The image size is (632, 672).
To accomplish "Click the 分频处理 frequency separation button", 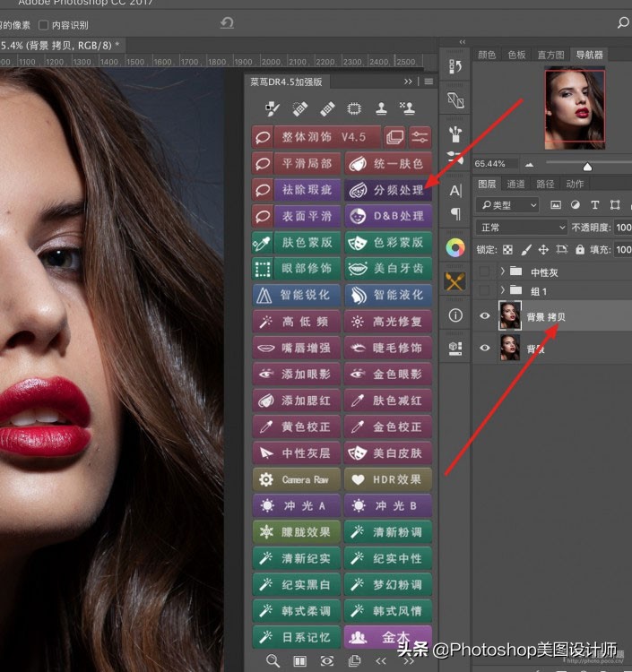I will pos(388,190).
